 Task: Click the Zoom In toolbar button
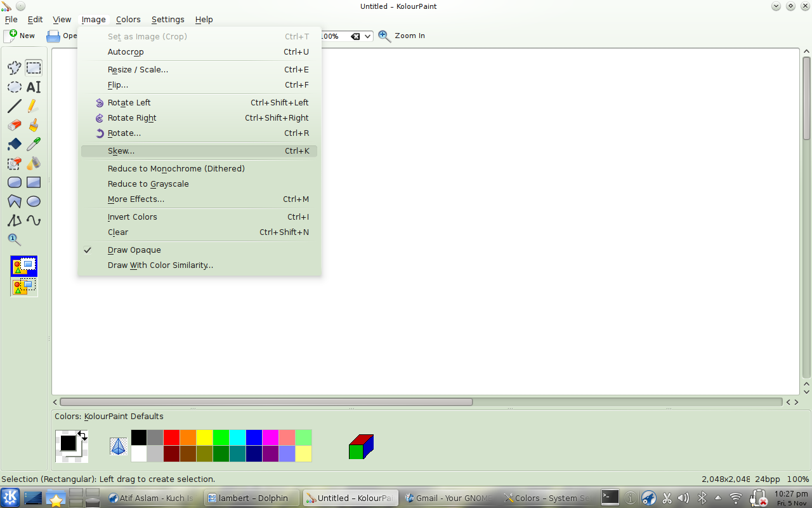[x=402, y=36]
